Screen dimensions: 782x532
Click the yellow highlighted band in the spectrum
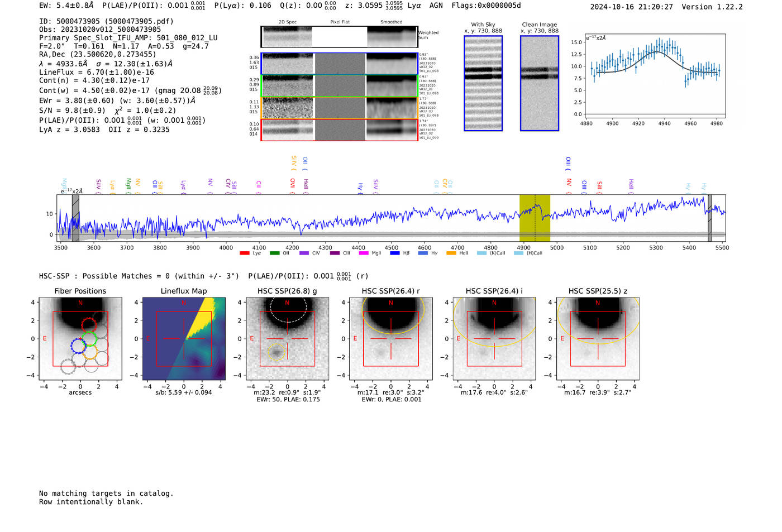(535, 218)
